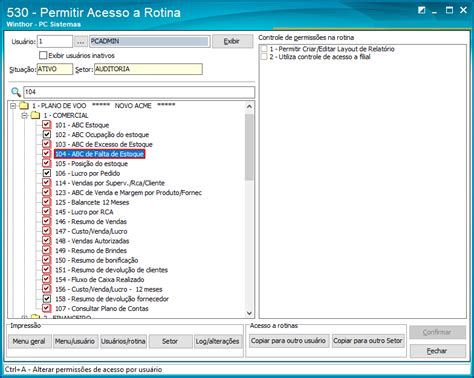Click the Setor field showing AUDITORIA
This screenshot has width=474, height=378.
tap(148, 69)
